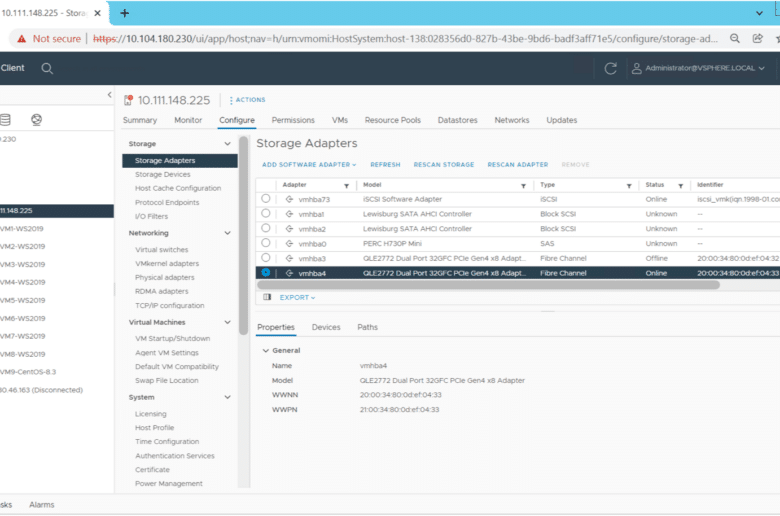Collapse the General properties group
The width and height of the screenshot is (780, 516).
pyautogui.click(x=266, y=351)
